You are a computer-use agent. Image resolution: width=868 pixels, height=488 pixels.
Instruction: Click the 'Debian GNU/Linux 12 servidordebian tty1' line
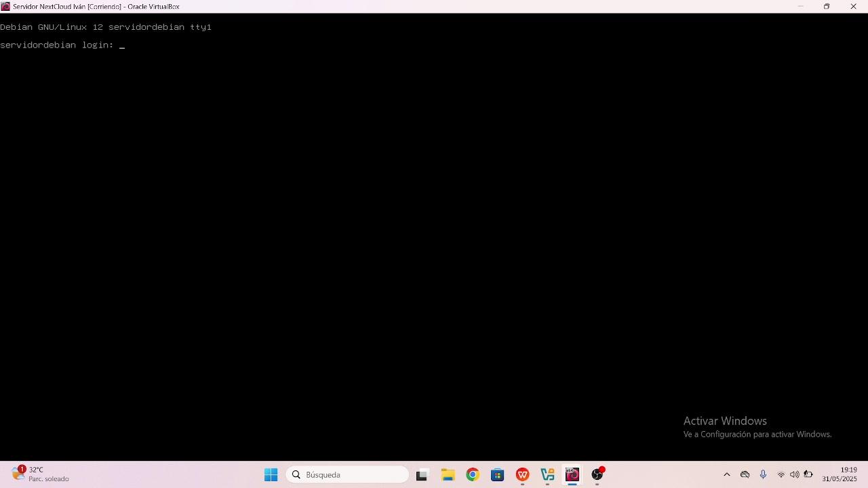click(x=106, y=27)
